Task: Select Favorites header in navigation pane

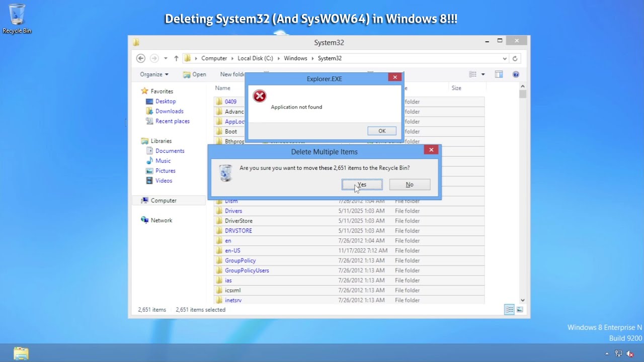Action: 162,92
